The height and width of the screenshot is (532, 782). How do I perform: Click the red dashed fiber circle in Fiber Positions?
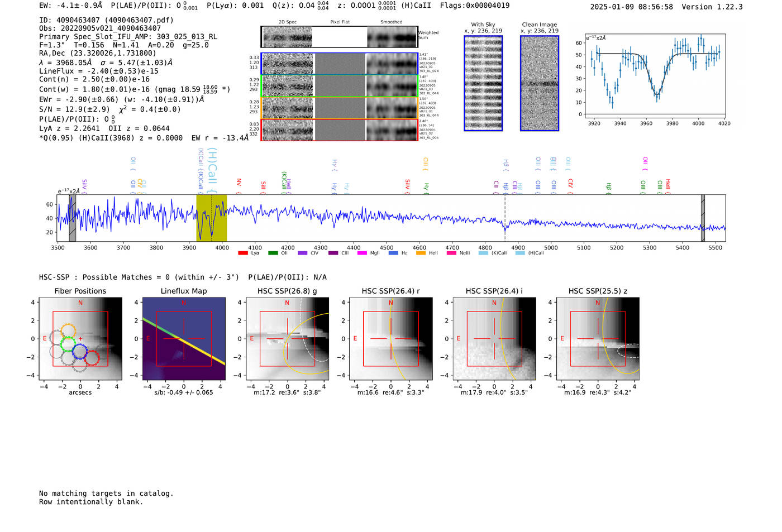[x=92, y=358]
